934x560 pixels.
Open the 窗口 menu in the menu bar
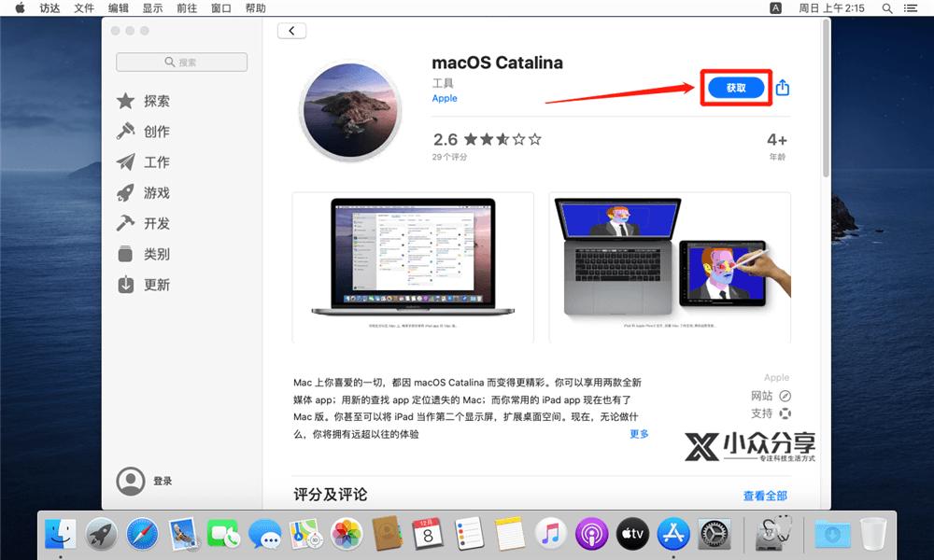click(x=221, y=8)
